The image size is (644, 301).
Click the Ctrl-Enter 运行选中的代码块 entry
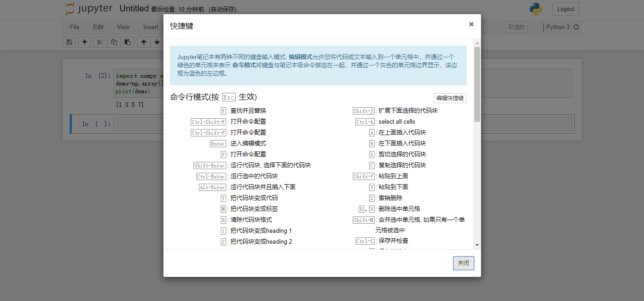(237, 176)
